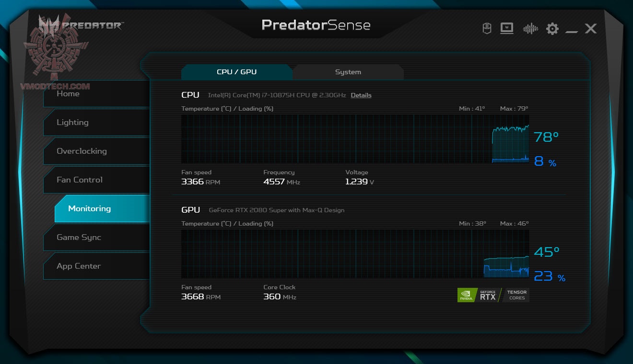Click the 'Frequency' label

279,172
